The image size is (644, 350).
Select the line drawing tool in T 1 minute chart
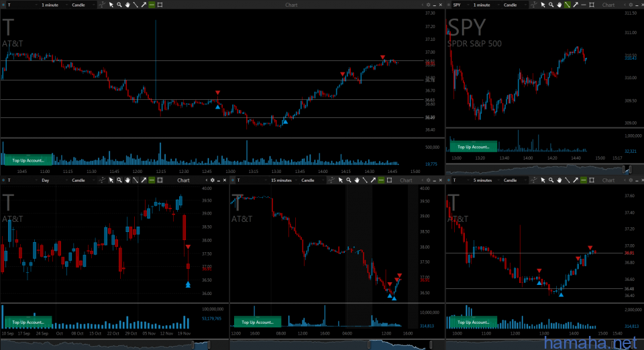coord(136,5)
